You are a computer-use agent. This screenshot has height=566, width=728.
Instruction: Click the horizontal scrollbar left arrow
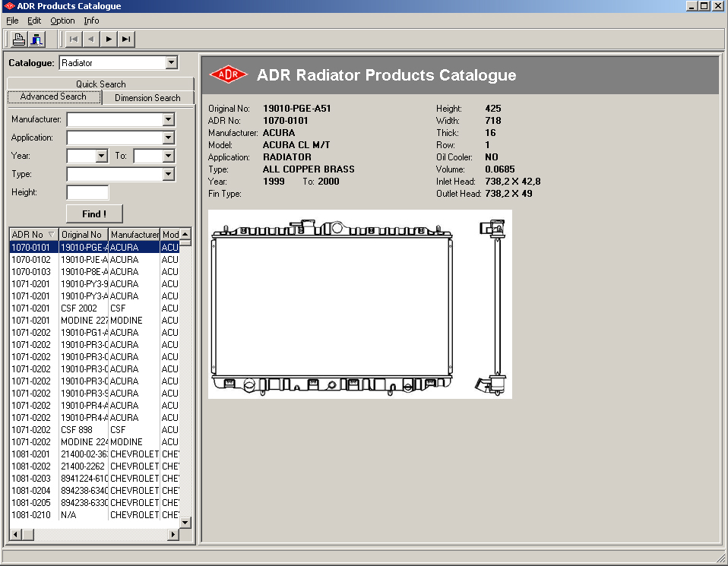pyautogui.click(x=15, y=534)
